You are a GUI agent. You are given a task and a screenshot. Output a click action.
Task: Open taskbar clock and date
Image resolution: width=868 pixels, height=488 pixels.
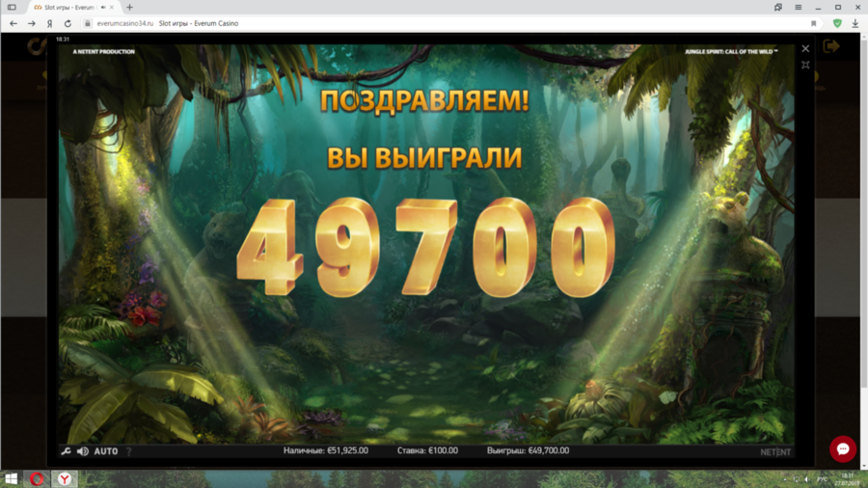(x=848, y=479)
